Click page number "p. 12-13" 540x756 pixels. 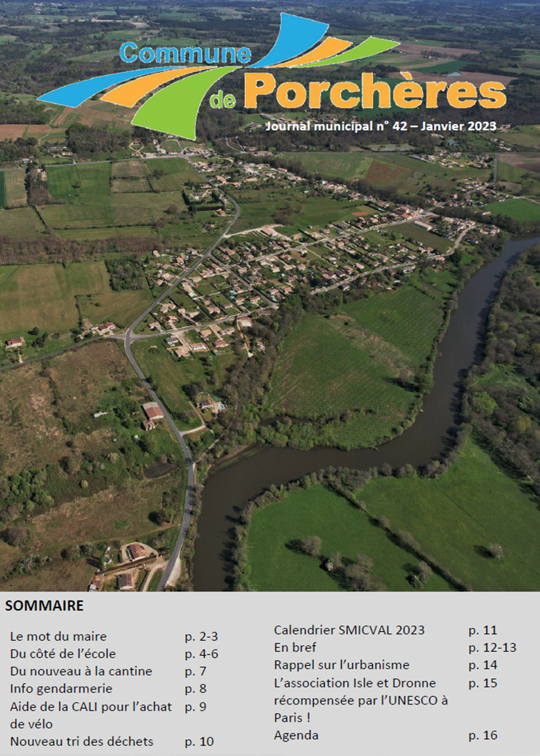click(492, 647)
